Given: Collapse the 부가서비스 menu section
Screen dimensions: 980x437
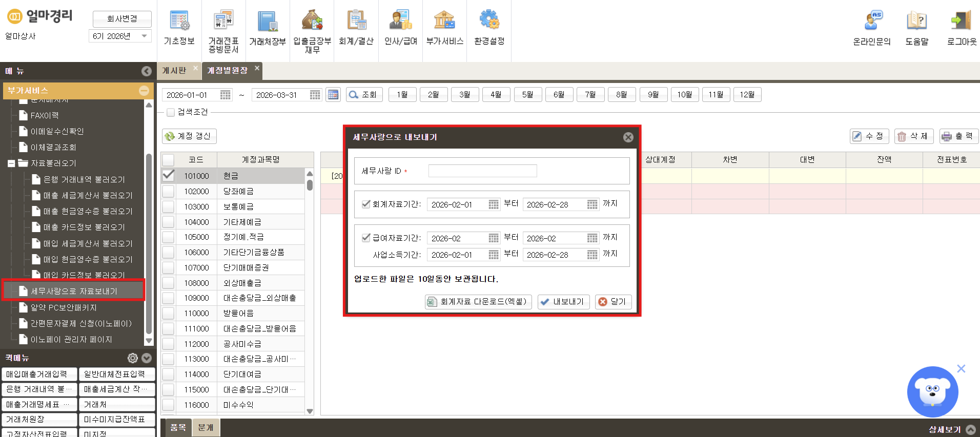Looking at the screenshot, I should pyautogui.click(x=144, y=91).
